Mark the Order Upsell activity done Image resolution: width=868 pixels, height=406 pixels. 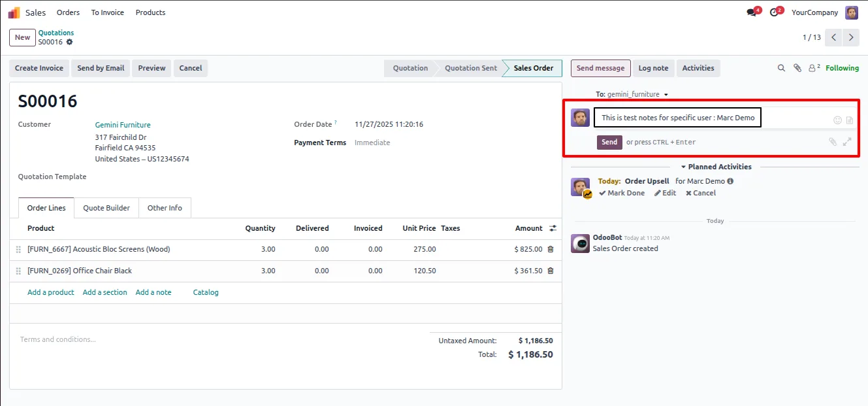pyautogui.click(x=622, y=193)
